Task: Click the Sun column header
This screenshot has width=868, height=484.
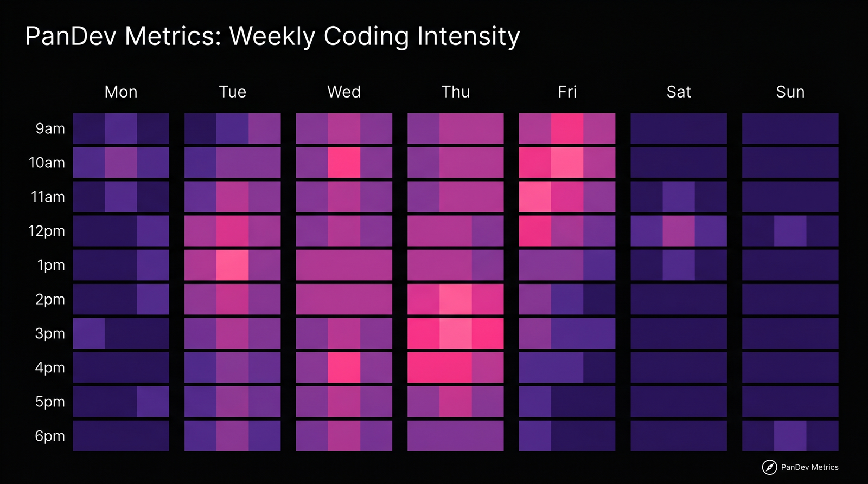Action: click(x=790, y=92)
